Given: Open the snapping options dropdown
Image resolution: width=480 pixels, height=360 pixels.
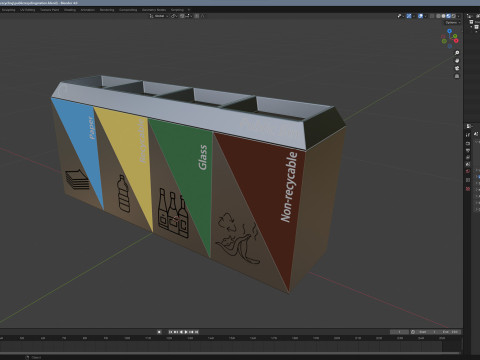Looking at the screenshot, I should pyautogui.click(x=188, y=16).
